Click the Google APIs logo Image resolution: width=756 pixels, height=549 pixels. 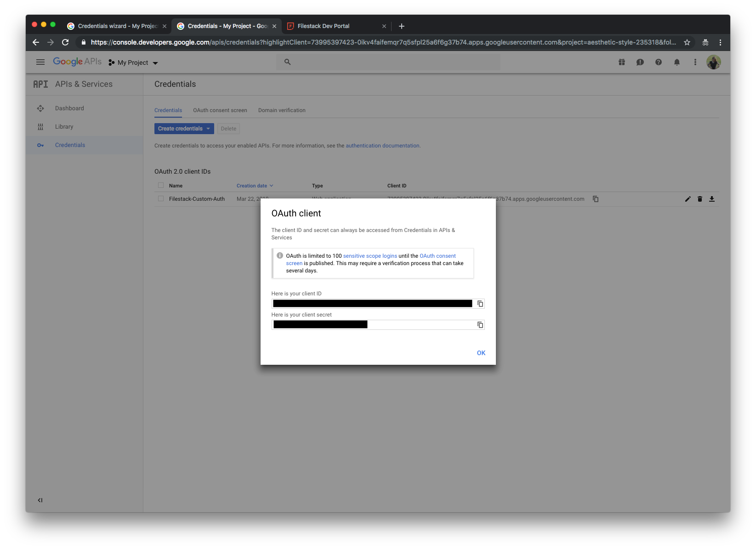point(77,62)
